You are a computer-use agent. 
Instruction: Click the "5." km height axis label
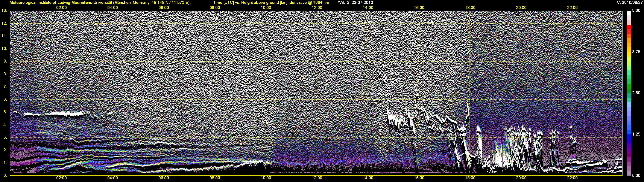coord(5,112)
